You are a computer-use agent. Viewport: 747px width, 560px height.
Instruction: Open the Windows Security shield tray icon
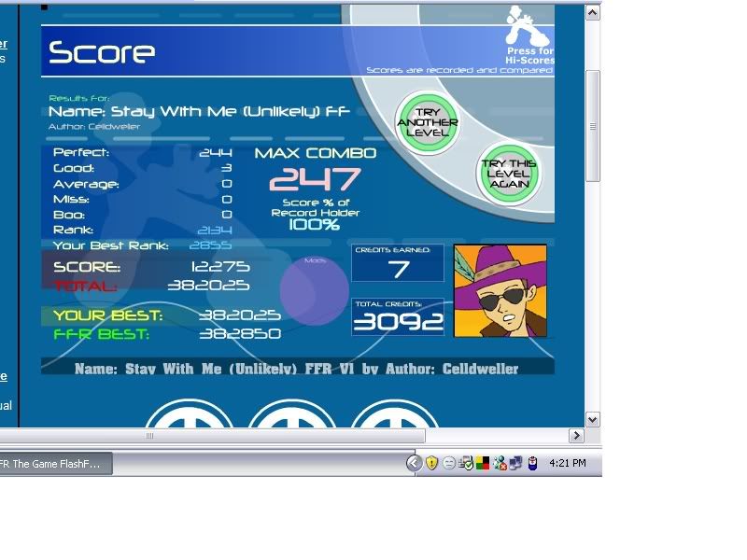[431, 462]
